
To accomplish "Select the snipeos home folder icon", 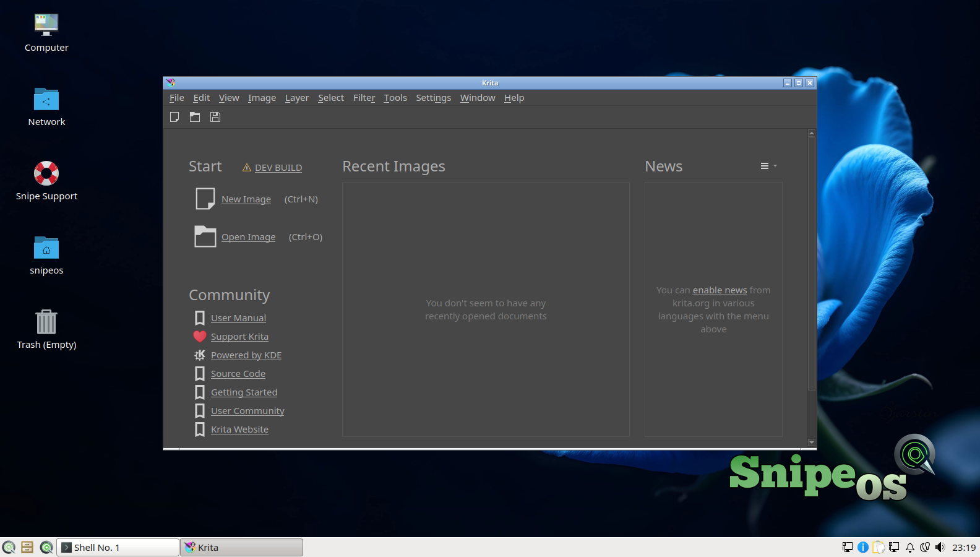I will point(46,256).
